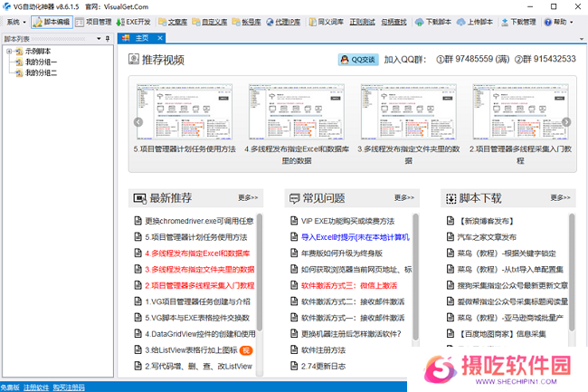Open the 同义词库 synonym library
This screenshot has width=588, height=392.
[x=327, y=22]
